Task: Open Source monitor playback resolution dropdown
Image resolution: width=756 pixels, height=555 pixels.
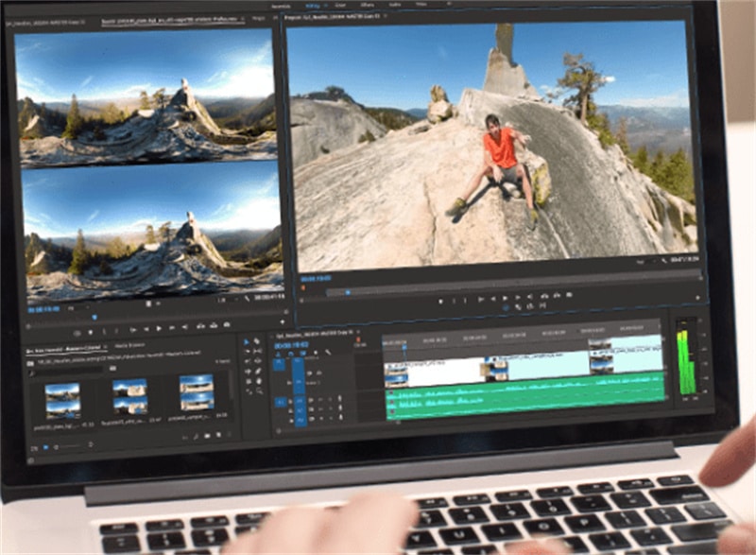Action: point(227,300)
